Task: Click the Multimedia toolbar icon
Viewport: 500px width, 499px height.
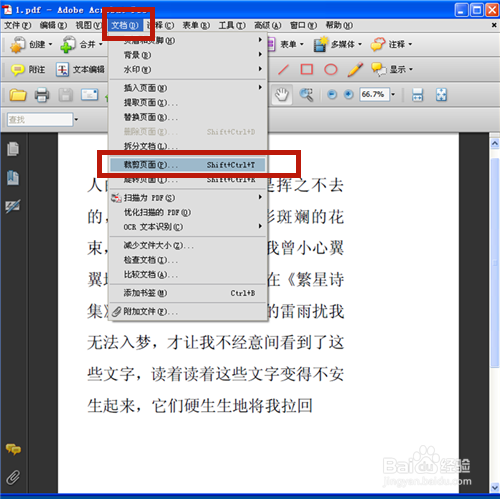Action: click(x=321, y=44)
